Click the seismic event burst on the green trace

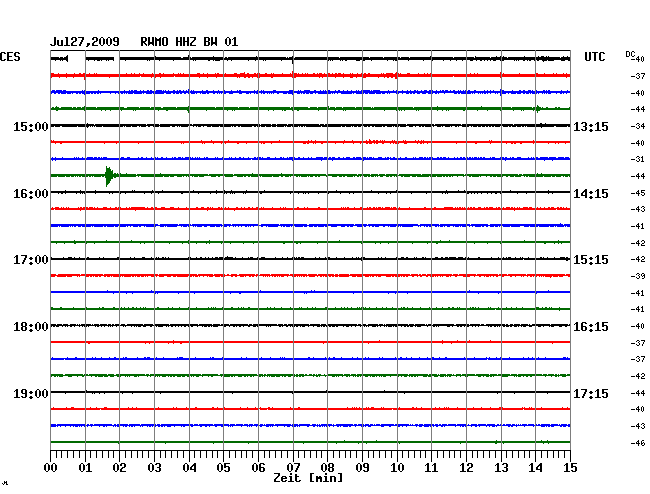109,176
